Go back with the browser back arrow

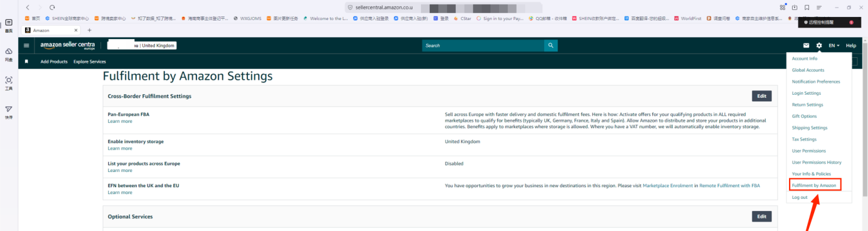point(27,7)
